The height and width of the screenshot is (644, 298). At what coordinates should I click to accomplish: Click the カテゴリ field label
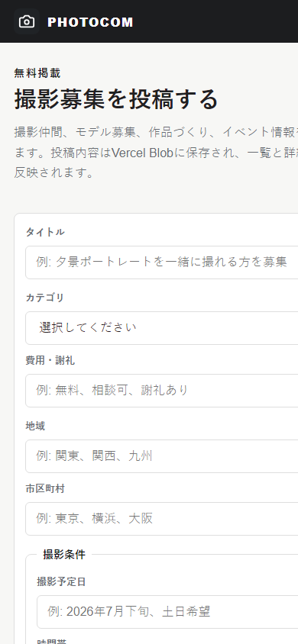pyautogui.click(x=45, y=298)
